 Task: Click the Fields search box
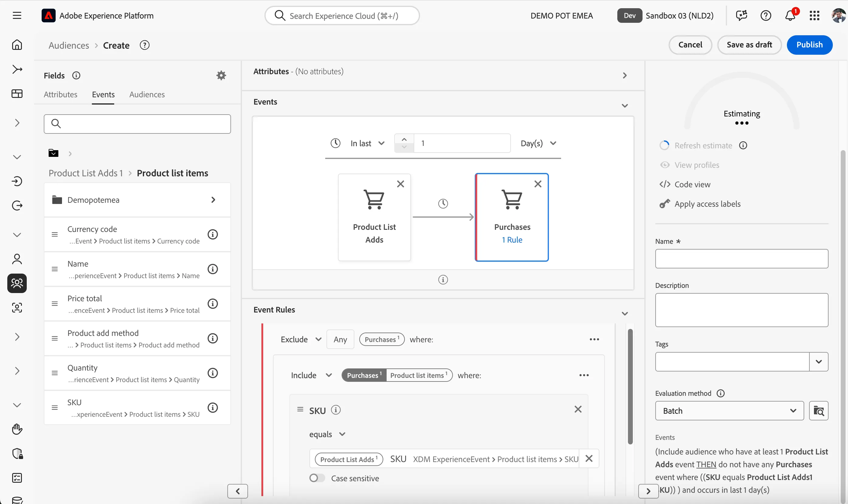137,124
